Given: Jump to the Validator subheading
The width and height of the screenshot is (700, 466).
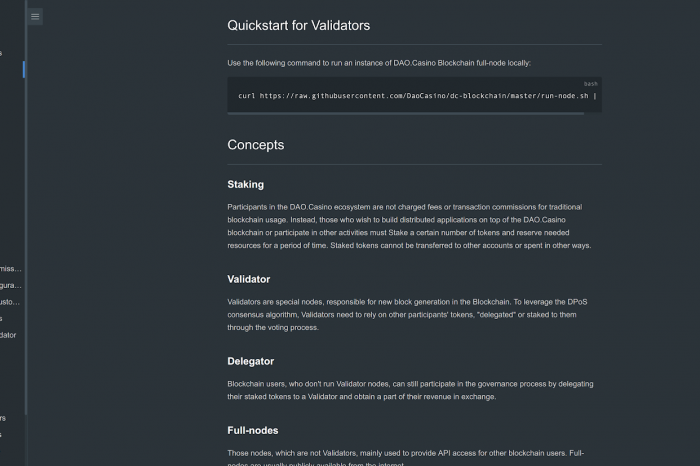Looking at the screenshot, I should click(249, 279).
